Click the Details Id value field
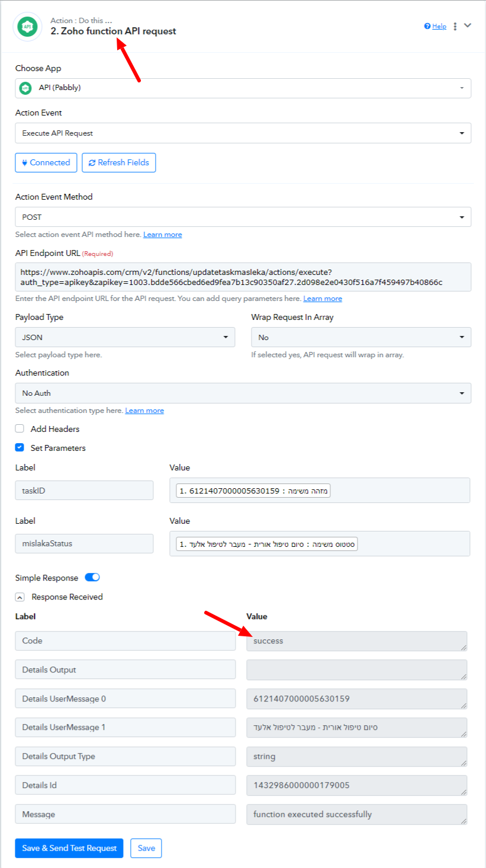This screenshot has height=868, width=486. [357, 785]
